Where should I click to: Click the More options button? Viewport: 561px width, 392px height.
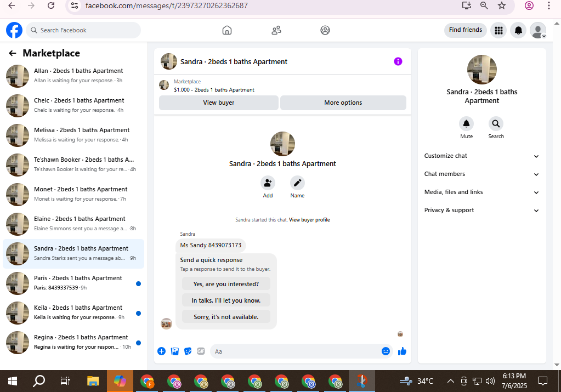[343, 103]
